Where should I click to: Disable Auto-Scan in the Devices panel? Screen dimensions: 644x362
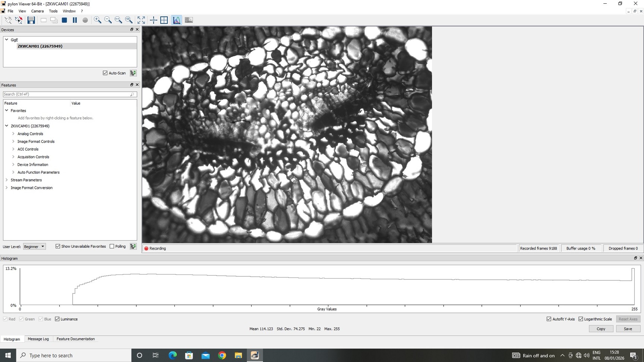click(x=105, y=73)
